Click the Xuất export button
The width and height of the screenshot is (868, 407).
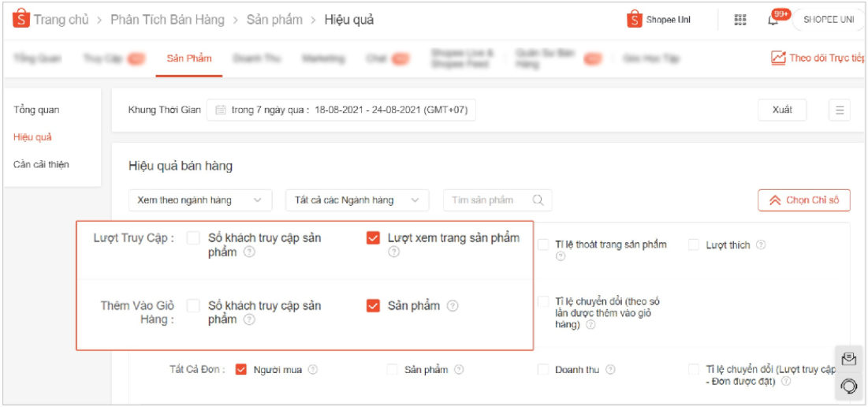pyautogui.click(x=781, y=110)
